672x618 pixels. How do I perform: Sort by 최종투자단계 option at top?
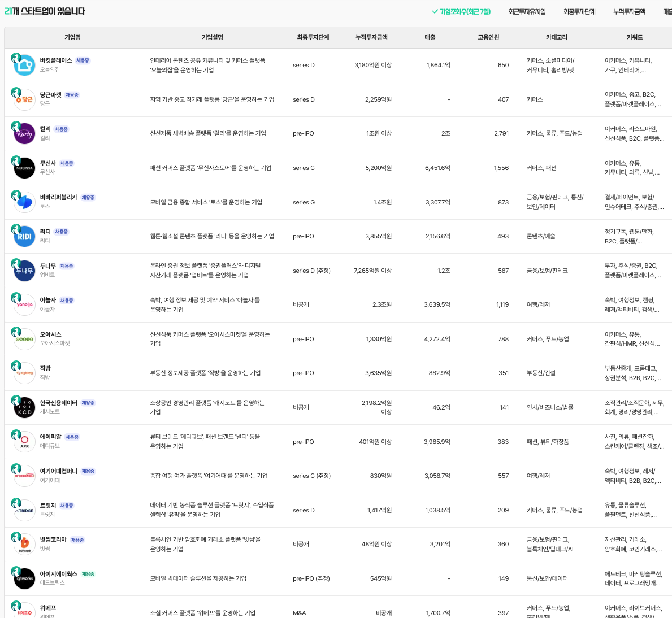579,11
